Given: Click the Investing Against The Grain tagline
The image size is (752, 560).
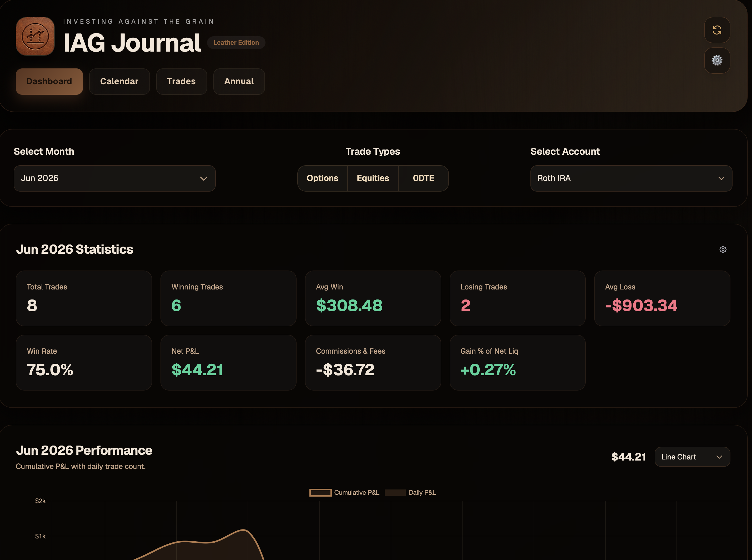Looking at the screenshot, I should point(139,21).
